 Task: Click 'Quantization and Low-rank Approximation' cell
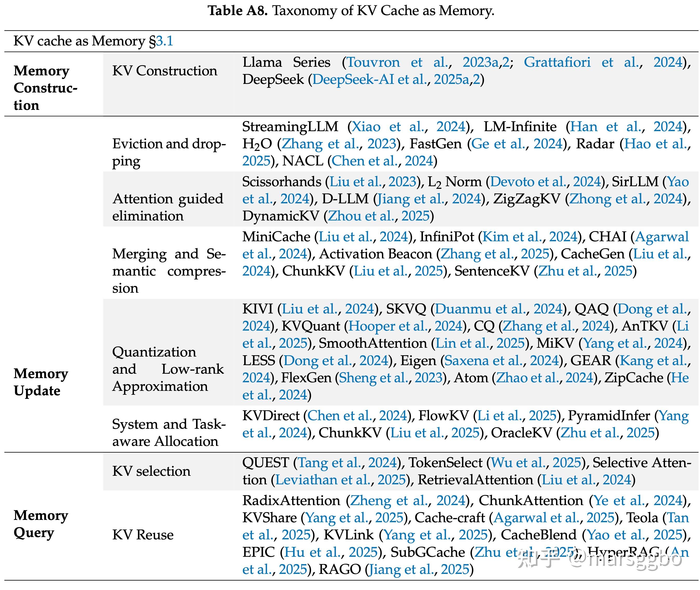tap(168, 369)
